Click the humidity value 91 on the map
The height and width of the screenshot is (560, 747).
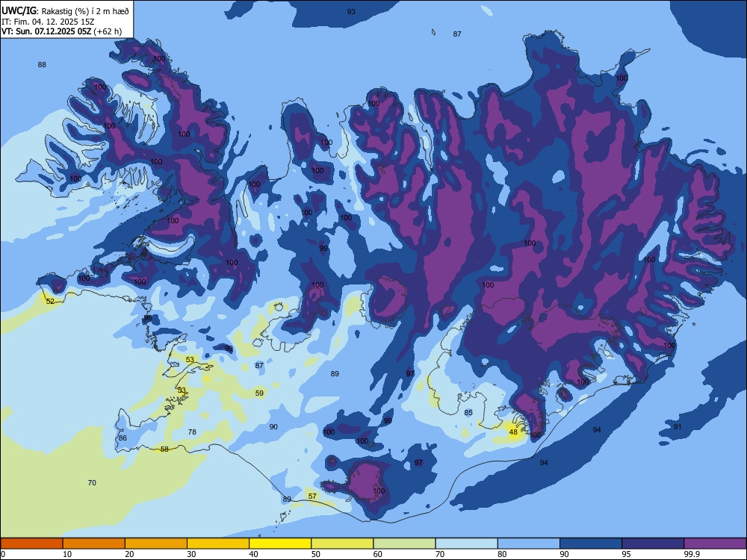(678, 426)
